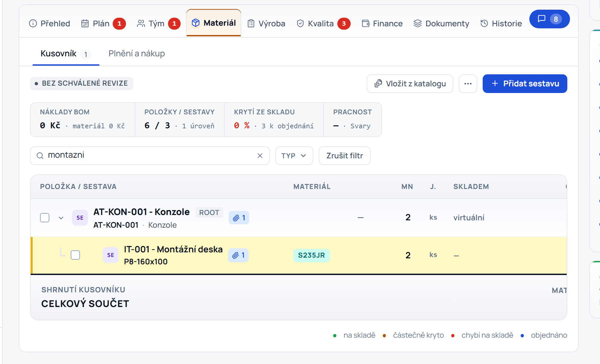Open the Tým tab

[x=158, y=23]
